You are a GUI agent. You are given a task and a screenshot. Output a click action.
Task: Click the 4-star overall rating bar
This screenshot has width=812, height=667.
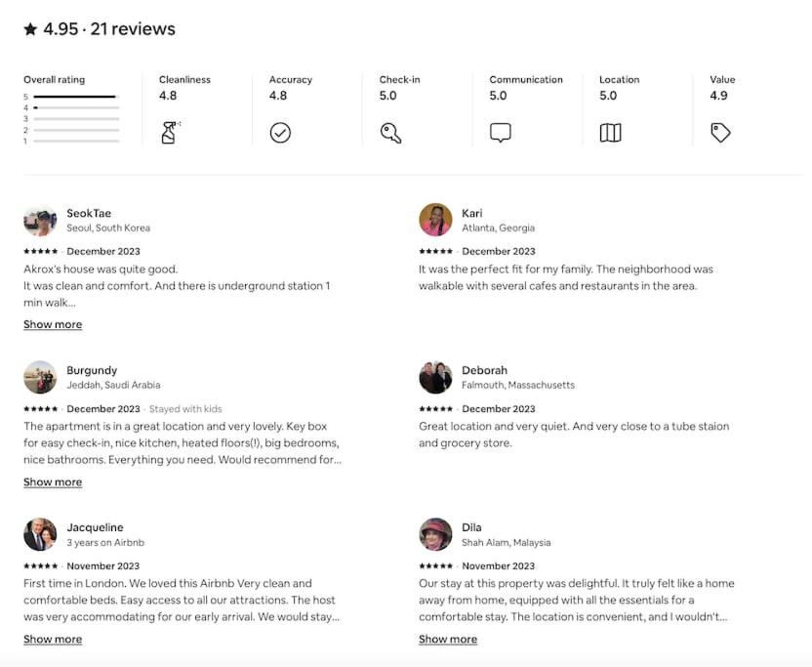pos(77,107)
